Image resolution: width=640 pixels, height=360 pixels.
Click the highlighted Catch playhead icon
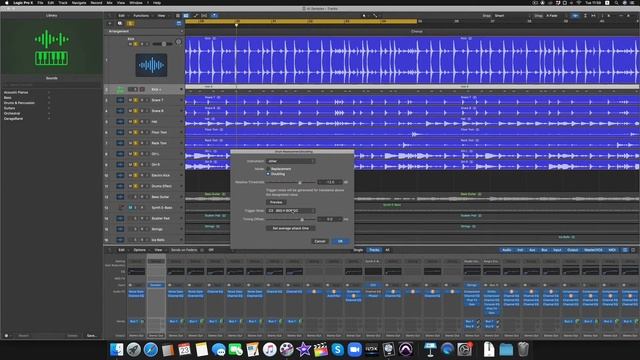214,16
